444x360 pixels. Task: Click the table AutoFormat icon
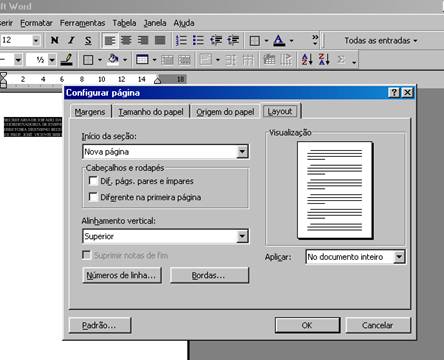click(269, 60)
